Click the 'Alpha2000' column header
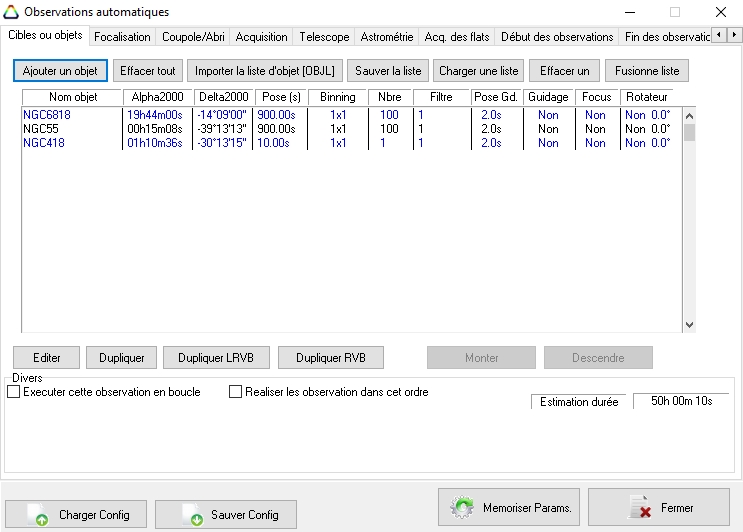This screenshot has height=532, width=743. [157, 97]
